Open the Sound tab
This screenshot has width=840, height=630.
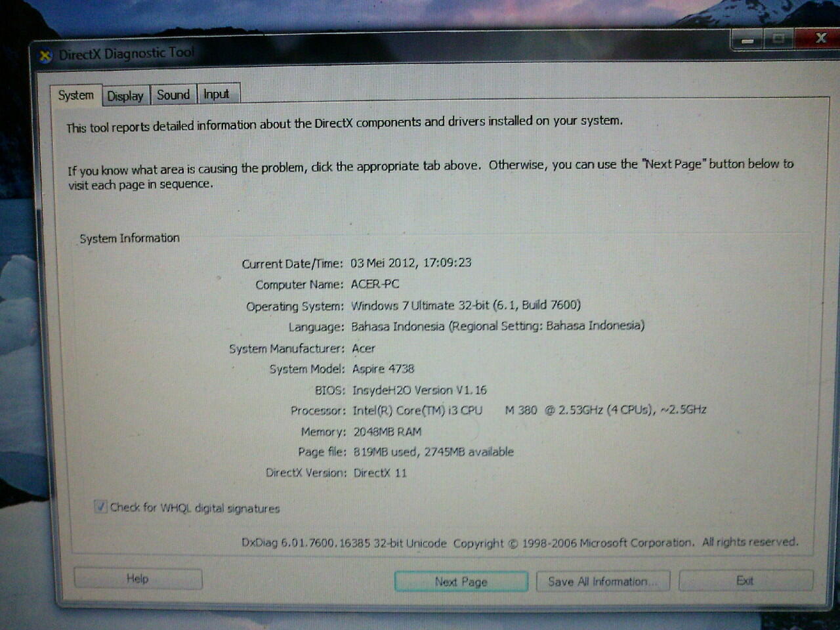point(173,94)
